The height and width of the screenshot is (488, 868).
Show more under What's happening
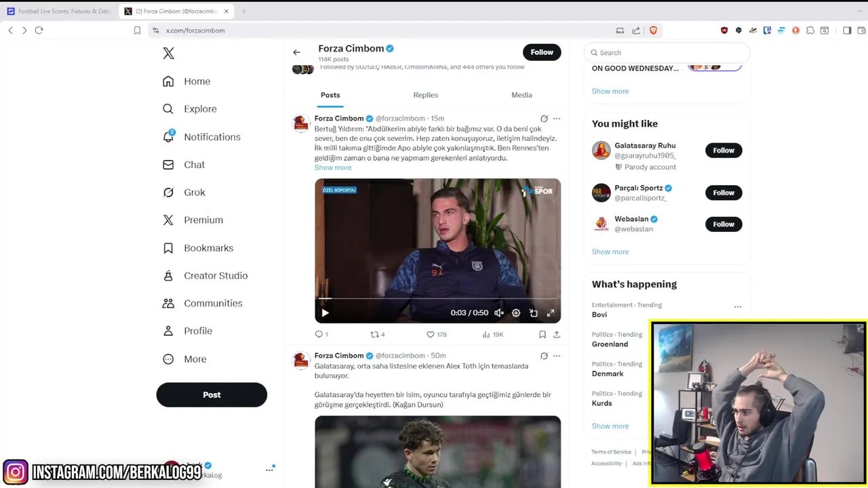click(x=610, y=426)
